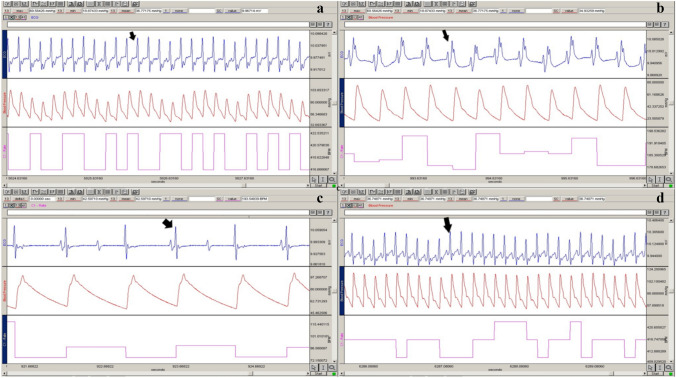Click the first toolbar icon in window a
The image size is (676, 378).
tap(6, 4)
